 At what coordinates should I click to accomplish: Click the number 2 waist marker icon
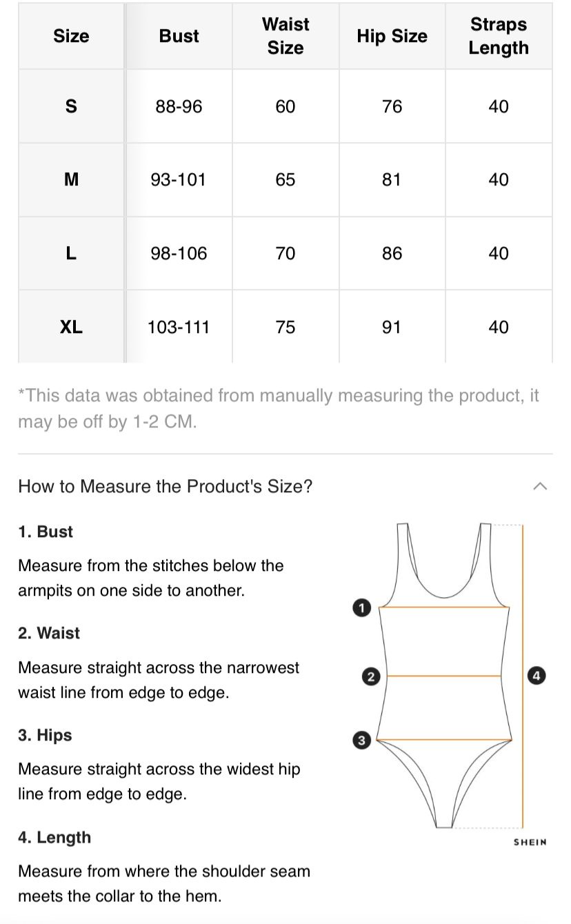[371, 676]
